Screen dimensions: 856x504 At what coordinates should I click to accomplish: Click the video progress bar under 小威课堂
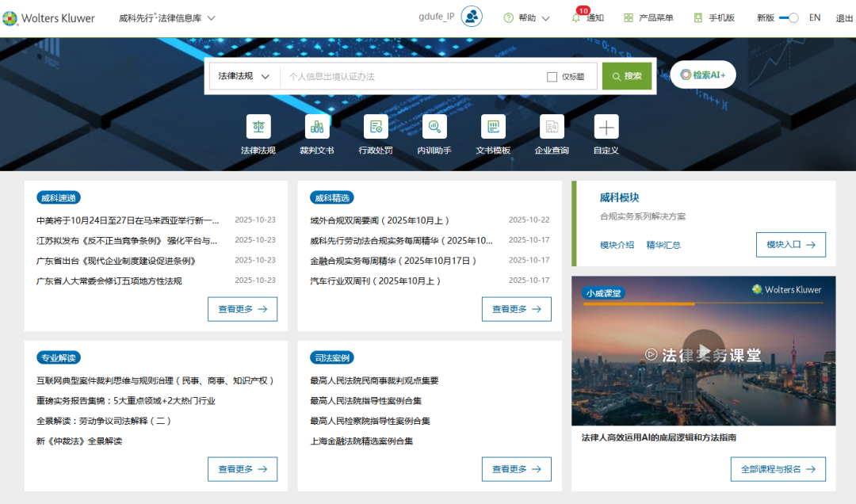(703, 304)
